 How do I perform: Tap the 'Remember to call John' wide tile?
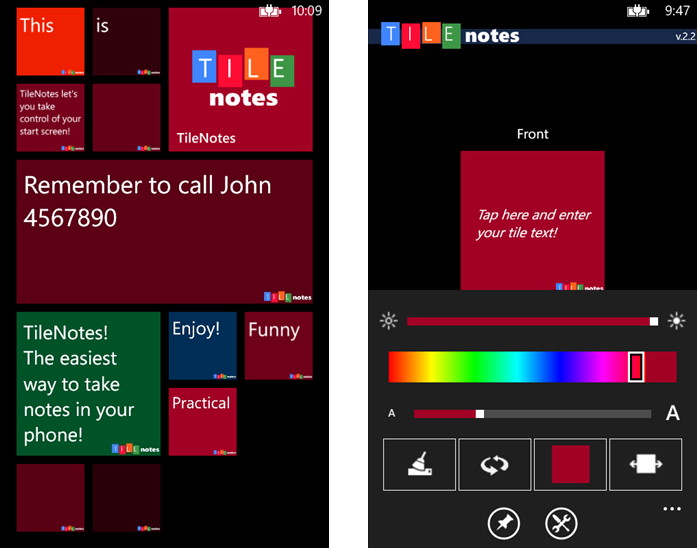(x=164, y=232)
